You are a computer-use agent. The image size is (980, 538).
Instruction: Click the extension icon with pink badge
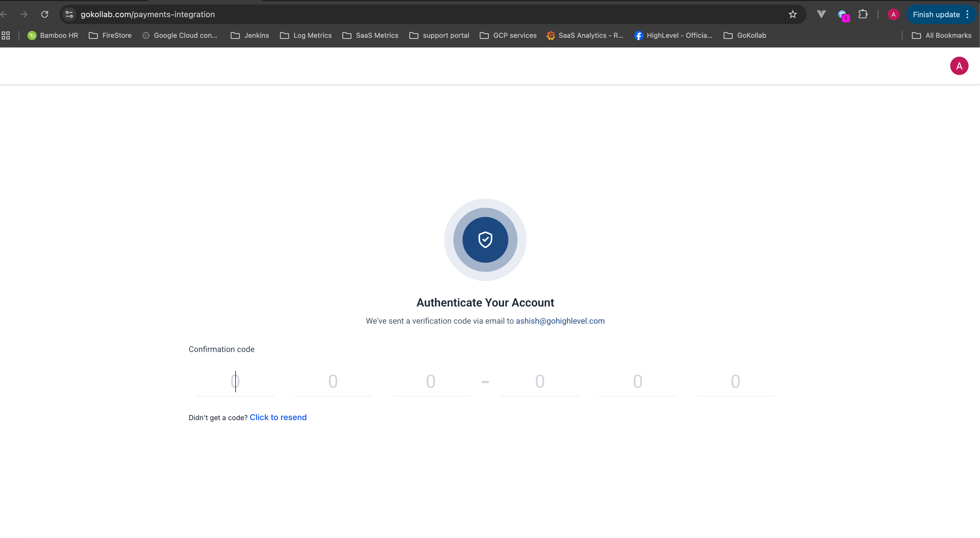point(843,15)
